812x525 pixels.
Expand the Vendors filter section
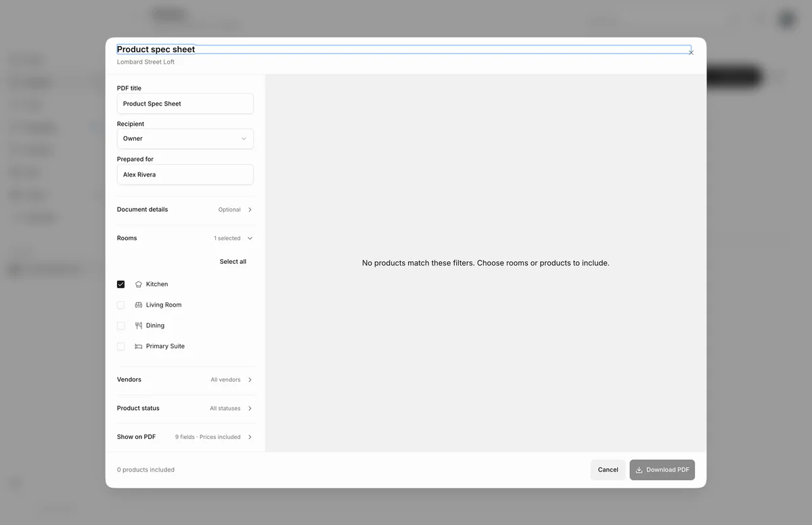185,380
